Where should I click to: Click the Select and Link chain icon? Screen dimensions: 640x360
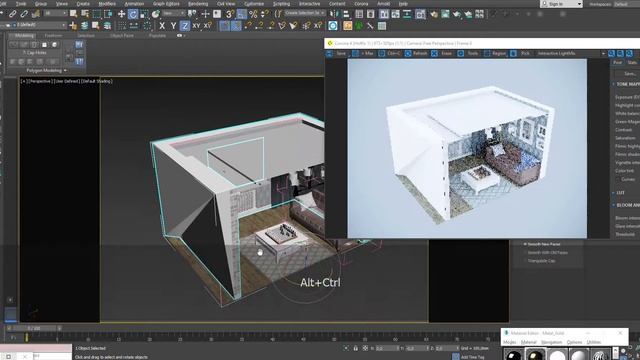point(13,14)
